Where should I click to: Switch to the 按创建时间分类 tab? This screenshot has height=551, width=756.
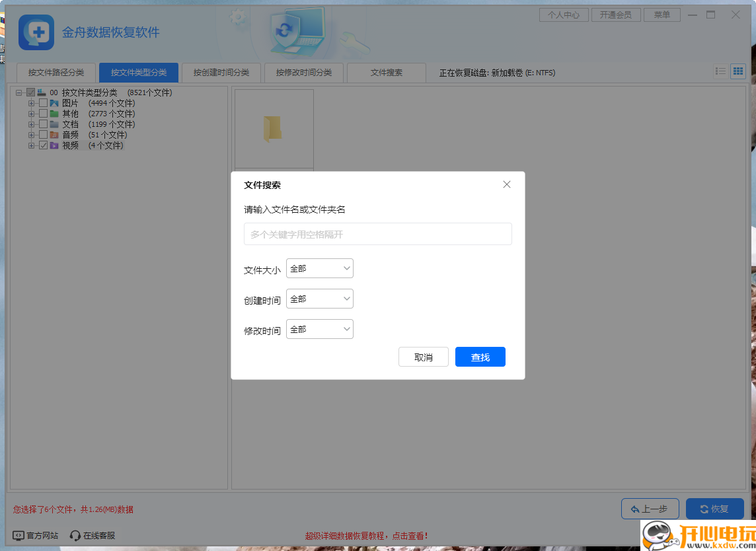click(x=221, y=73)
